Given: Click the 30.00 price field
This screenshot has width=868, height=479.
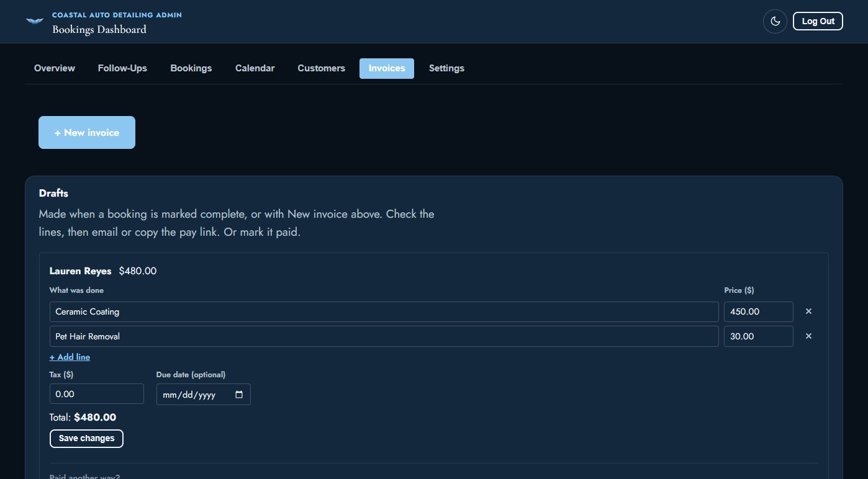Looking at the screenshot, I should point(758,336).
